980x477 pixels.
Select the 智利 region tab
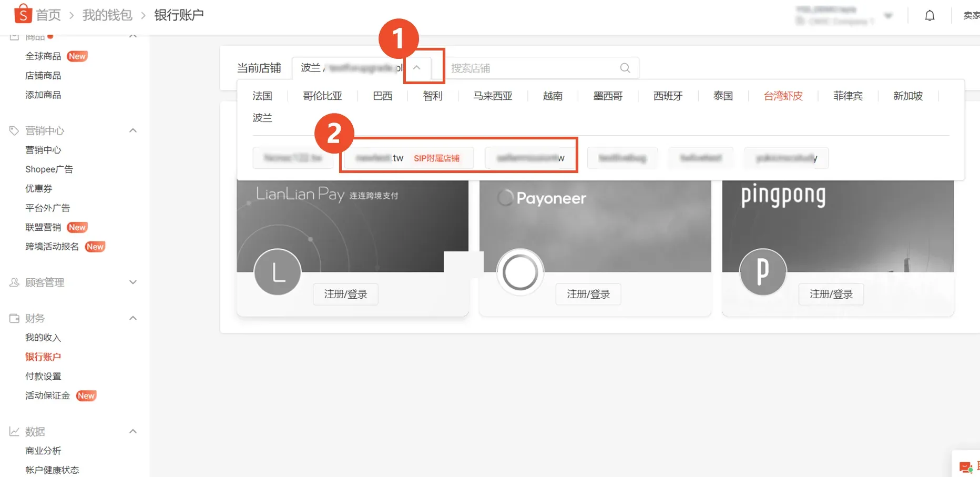(433, 96)
